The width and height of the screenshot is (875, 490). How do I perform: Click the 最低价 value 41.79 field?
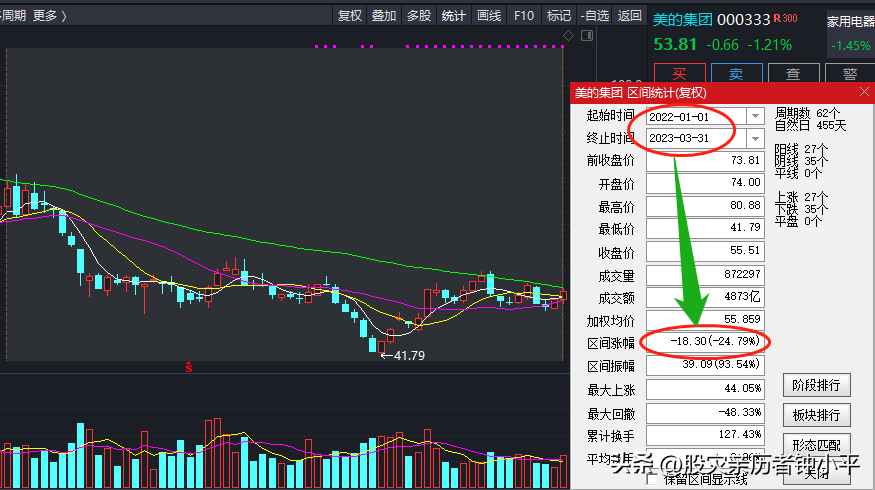[x=705, y=228]
